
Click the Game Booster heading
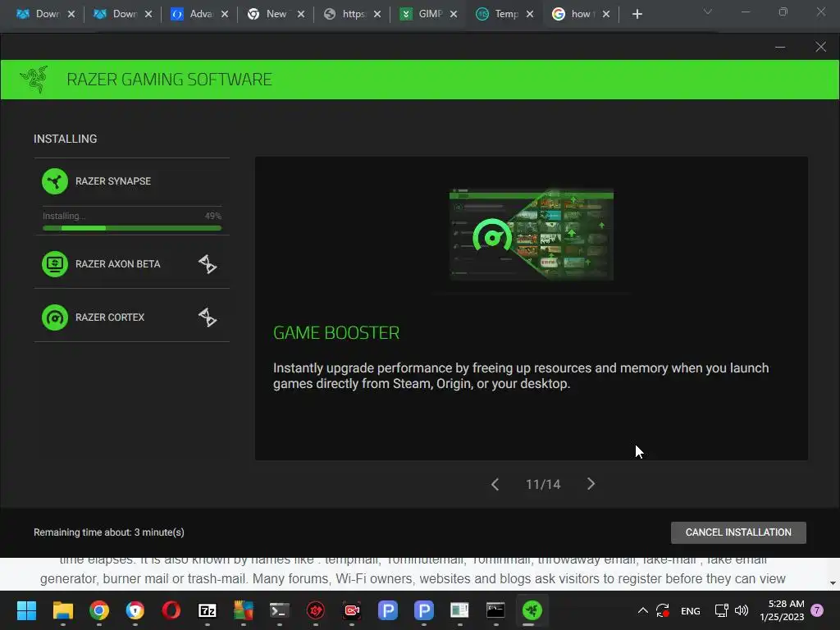point(336,333)
